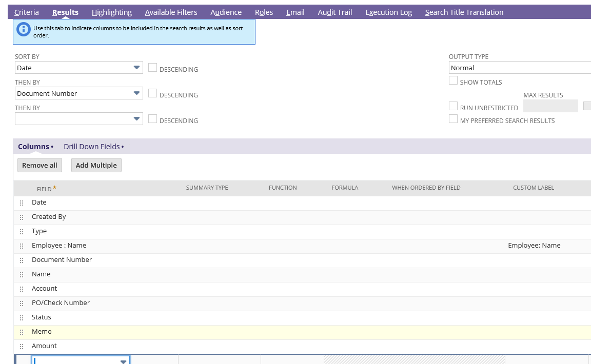The image size is (591, 364).
Task: Select the Document Number column row
Action: click(x=302, y=260)
